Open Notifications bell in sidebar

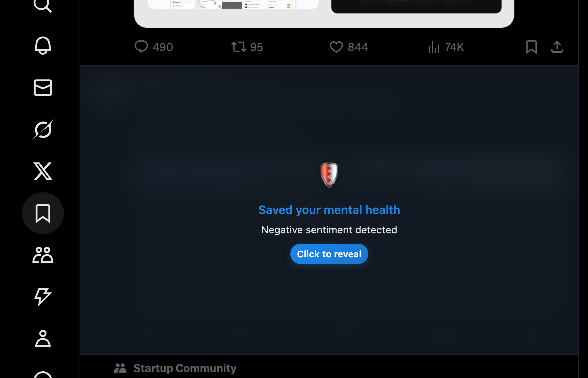[43, 46]
